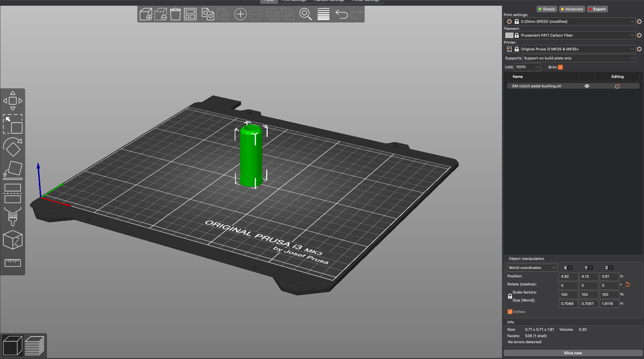Hide the GM clutch pedal bushing object
The width and height of the screenshot is (644, 359).
(587, 86)
